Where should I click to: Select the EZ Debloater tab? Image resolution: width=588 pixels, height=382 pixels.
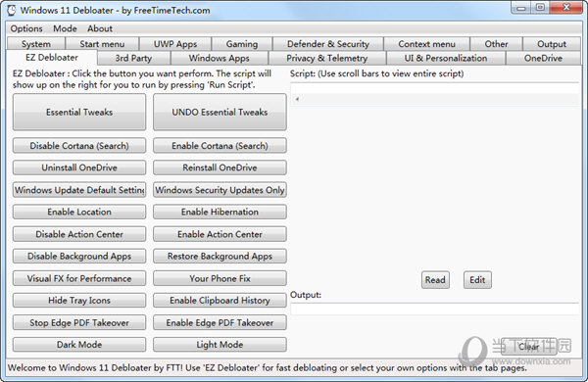52,58
